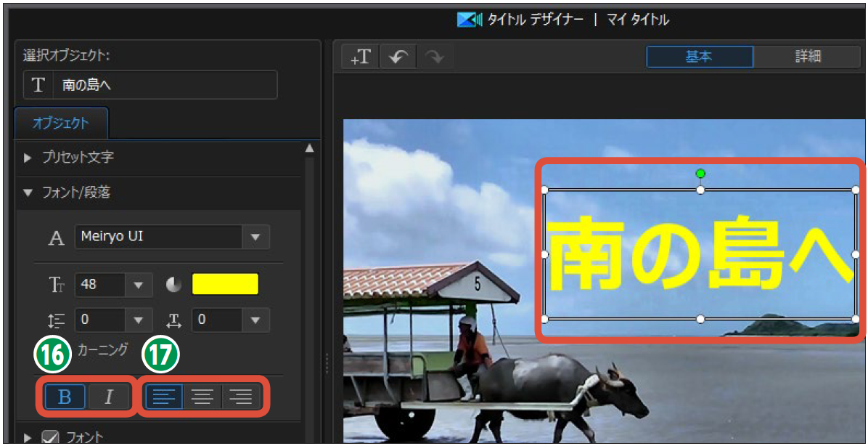Select the オブジェクト tab
This screenshot has height=446, width=868.
(x=61, y=123)
